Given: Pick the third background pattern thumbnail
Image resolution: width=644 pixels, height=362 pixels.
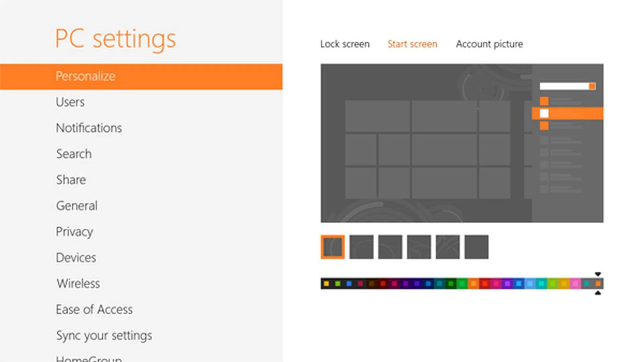Looking at the screenshot, I should pos(390,247).
